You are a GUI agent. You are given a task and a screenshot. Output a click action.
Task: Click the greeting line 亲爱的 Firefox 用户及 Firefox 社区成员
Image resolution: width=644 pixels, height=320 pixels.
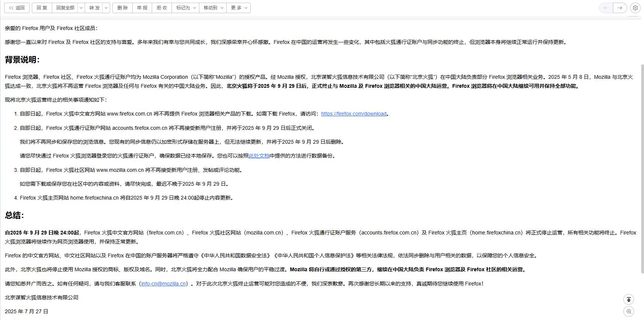click(51, 28)
